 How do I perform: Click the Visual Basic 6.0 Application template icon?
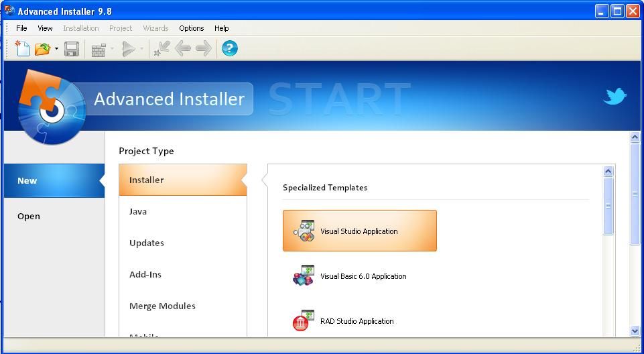coord(304,276)
